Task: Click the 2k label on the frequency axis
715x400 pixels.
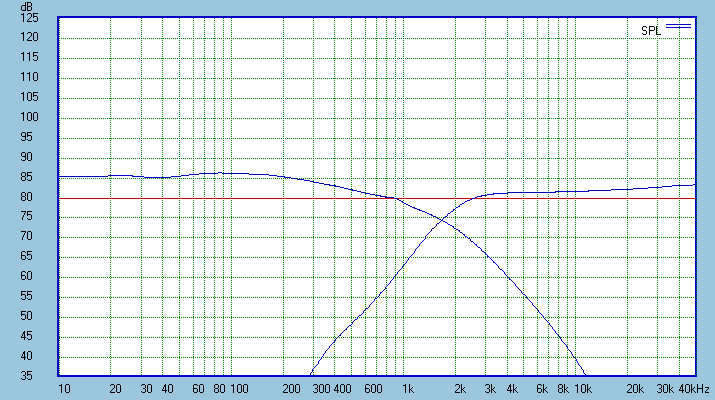Action: pyautogui.click(x=460, y=389)
